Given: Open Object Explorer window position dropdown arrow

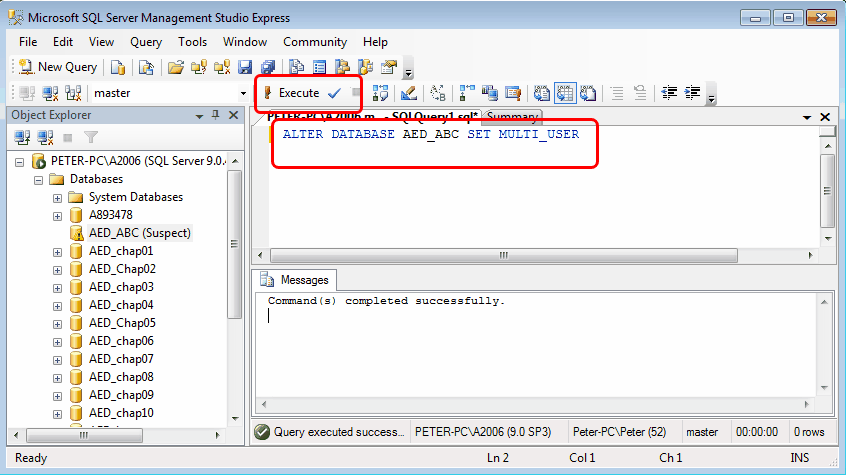Looking at the screenshot, I should pos(199,116).
